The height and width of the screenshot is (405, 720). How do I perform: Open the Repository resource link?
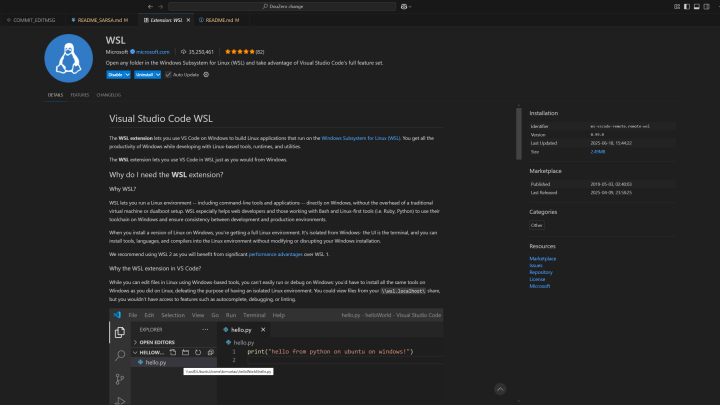540,272
